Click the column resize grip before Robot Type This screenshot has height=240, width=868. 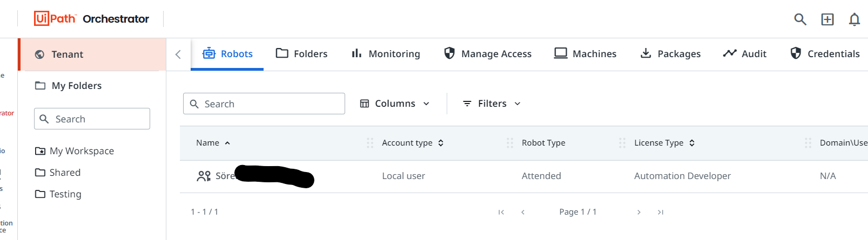510,143
